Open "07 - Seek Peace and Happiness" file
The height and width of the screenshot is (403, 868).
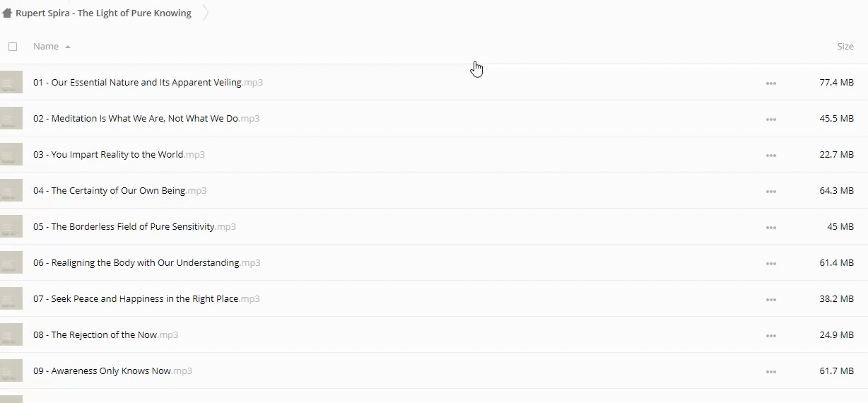point(146,299)
